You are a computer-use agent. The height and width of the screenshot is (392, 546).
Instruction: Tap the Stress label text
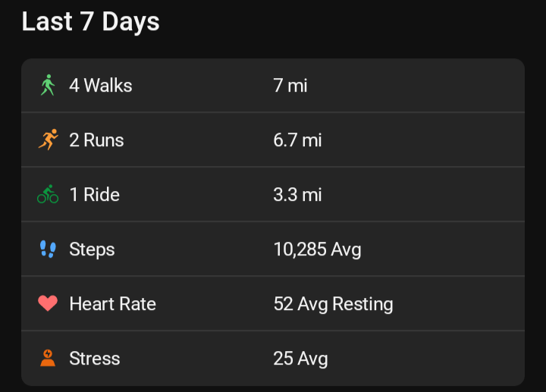pyautogui.click(x=95, y=358)
